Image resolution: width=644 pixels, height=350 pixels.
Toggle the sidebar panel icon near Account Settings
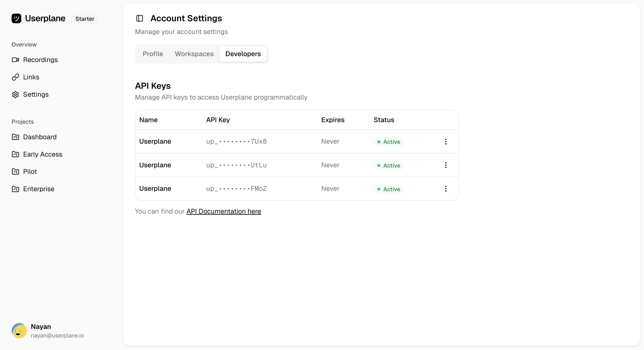pyautogui.click(x=139, y=18)
